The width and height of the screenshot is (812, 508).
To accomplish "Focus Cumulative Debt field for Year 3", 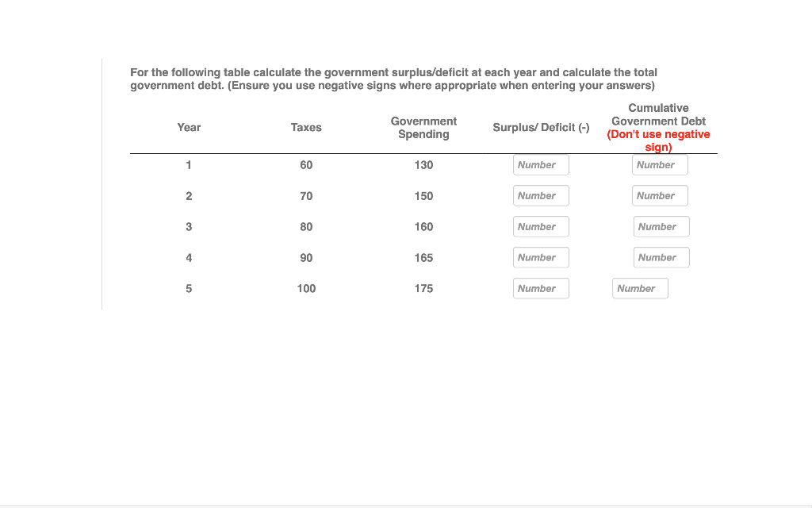I will point(661,226).
